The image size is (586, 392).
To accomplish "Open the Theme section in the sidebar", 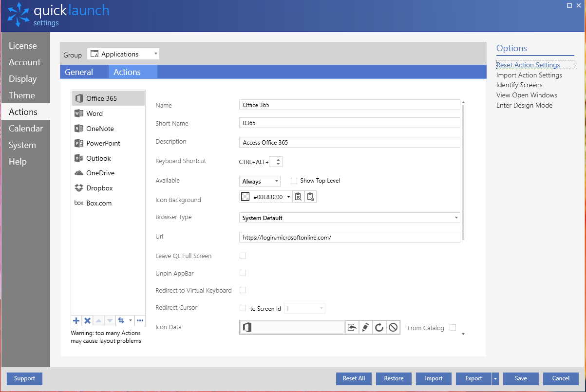I will point(25,95).
